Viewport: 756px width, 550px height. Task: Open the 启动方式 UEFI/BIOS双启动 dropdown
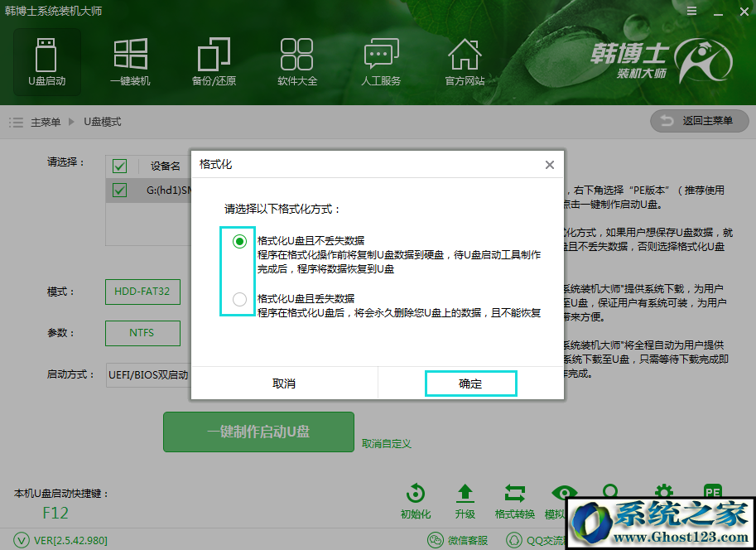(148, 375)
